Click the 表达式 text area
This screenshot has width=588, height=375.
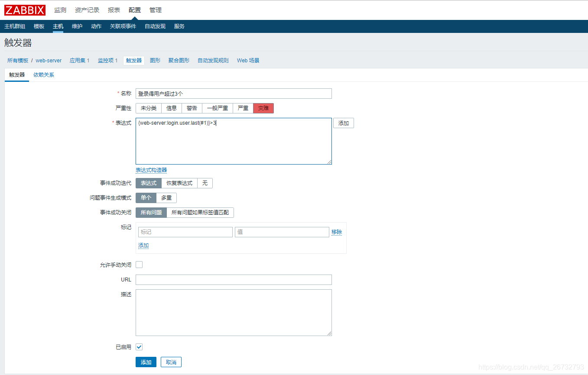(234, 141)
